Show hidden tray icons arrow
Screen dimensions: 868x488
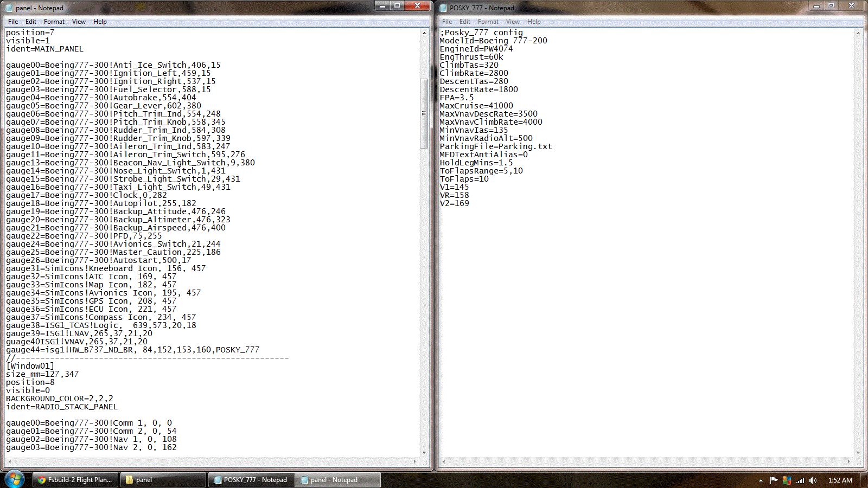pos(761,480)
